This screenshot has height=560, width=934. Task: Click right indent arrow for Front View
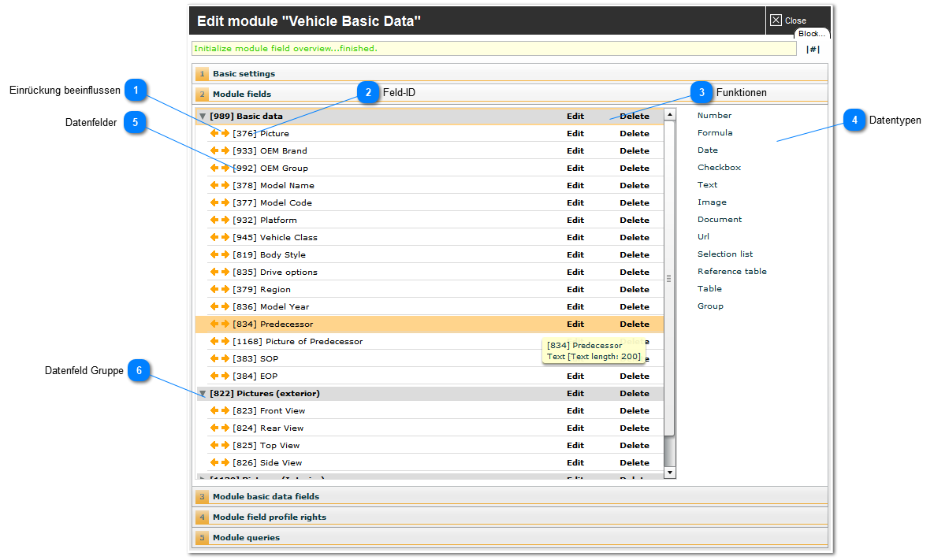[225, 410]
